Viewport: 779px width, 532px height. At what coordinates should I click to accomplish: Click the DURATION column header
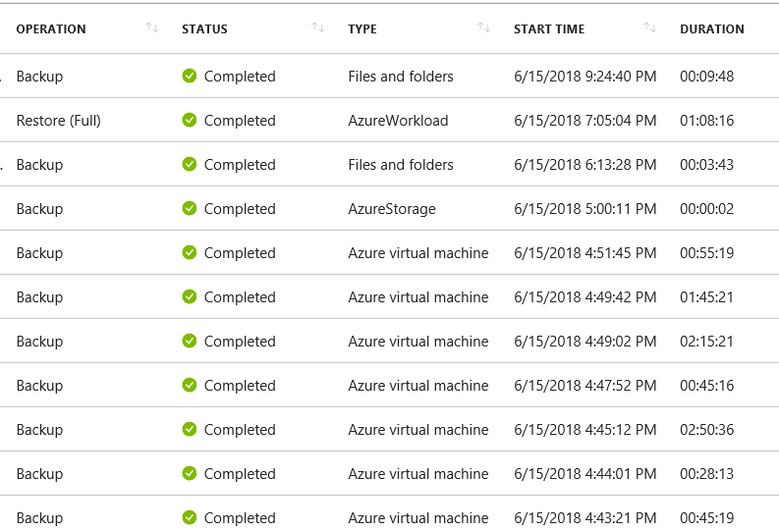pyautogui.click(x=712, y=29)
